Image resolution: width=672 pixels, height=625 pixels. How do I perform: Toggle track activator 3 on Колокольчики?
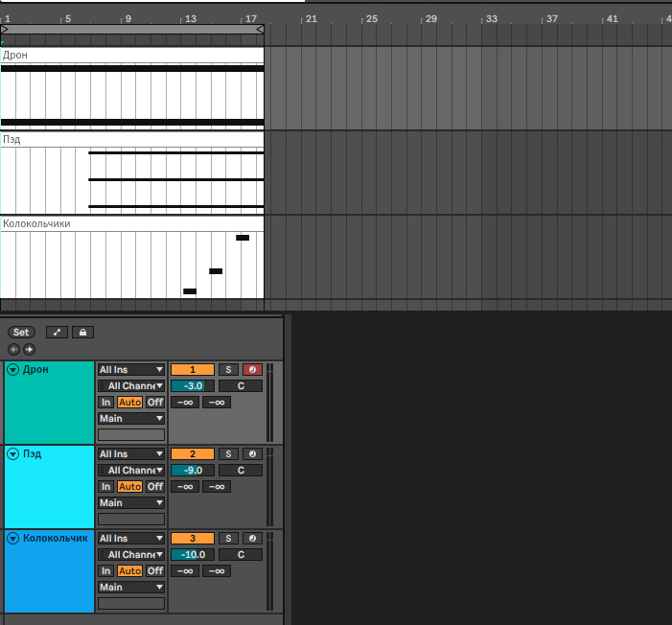coord(193,539)
